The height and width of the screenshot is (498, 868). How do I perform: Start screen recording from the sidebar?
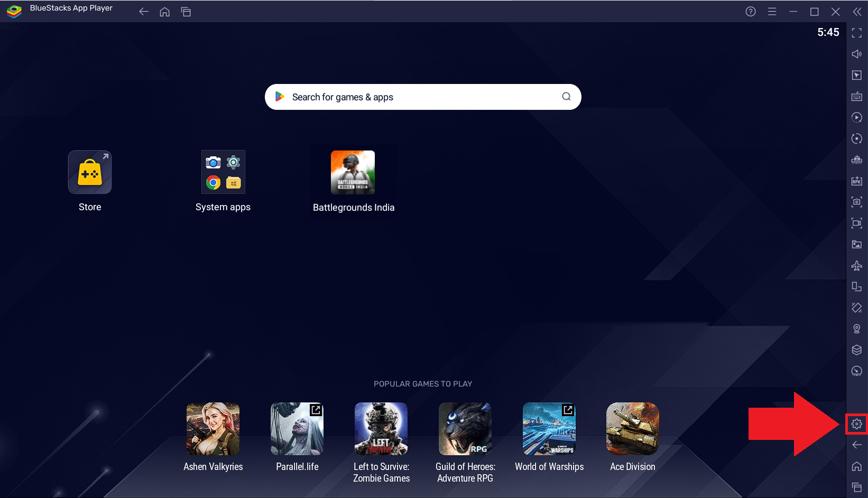(857, 223)
